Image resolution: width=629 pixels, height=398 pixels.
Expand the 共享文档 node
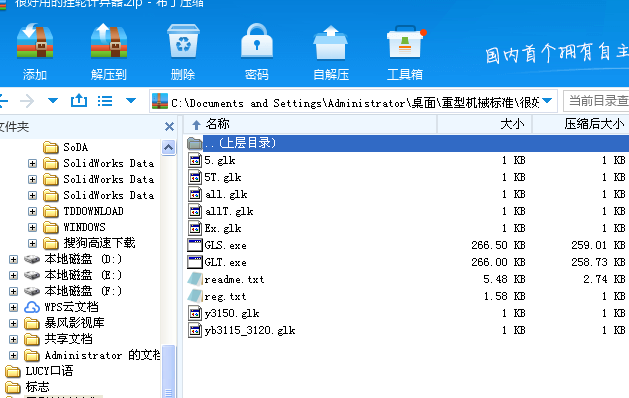coord(14,339)
